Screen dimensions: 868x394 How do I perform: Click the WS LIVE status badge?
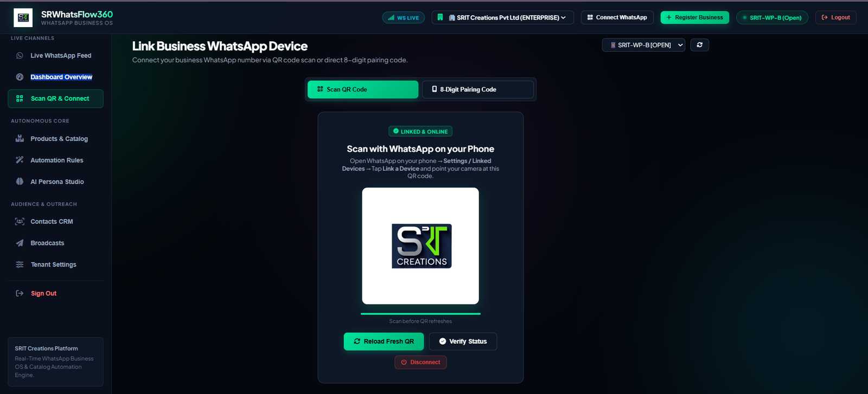point(404,17)
